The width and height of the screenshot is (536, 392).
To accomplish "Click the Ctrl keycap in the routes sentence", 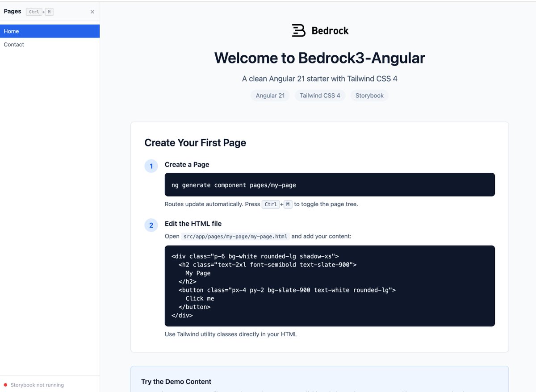I will 271,204.
